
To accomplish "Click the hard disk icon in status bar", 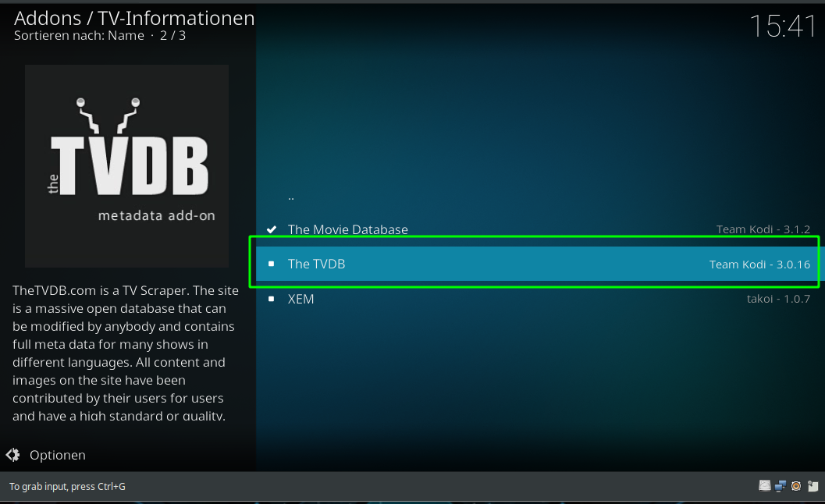I will coord(764,485).
